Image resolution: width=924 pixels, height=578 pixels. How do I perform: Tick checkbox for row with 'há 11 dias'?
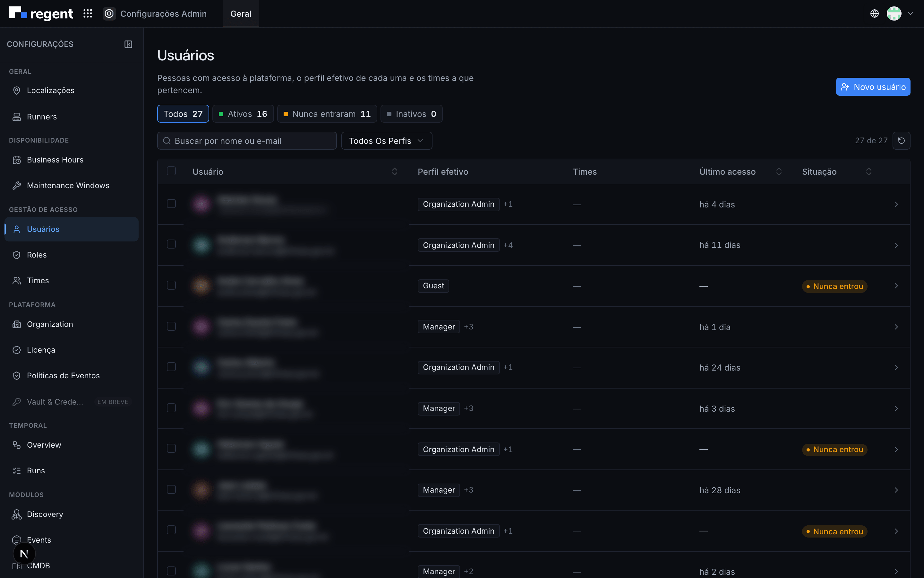(x=171, y=244)
